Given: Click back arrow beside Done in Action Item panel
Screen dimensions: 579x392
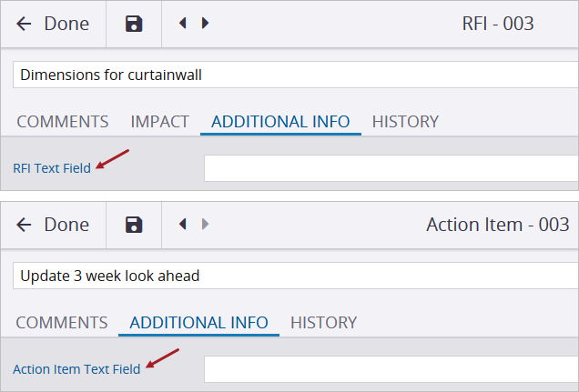Looking at the screenshot, I should coord(24,225).
